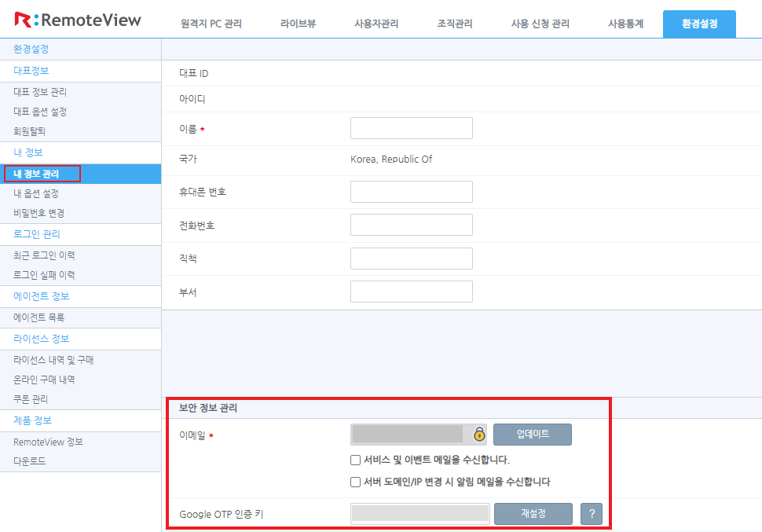Click the 에이전트 정보 section heading
This screenshot has height=532, width=762.
[42, 295]
